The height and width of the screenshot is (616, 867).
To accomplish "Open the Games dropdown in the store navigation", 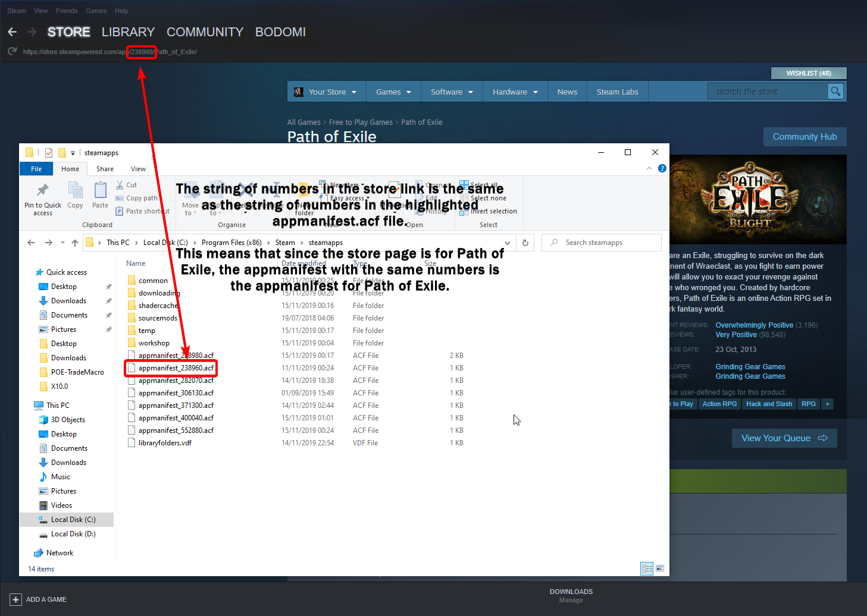I will (x=393, y=91).
